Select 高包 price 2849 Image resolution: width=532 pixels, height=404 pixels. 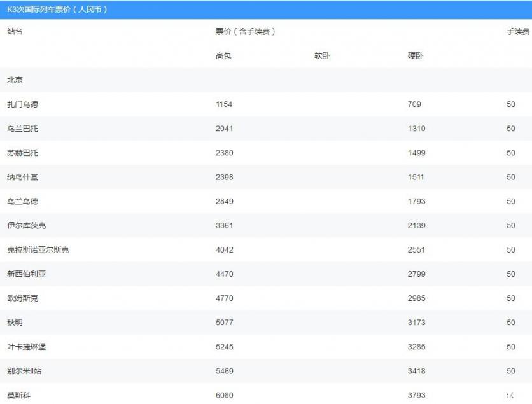[x=224, y=201]
